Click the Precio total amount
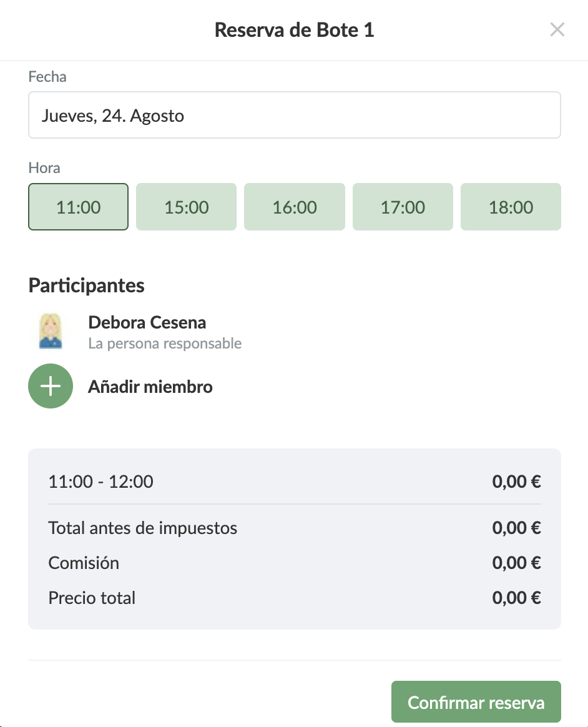This screenshot has width=588, height=727. pos(516,598)
